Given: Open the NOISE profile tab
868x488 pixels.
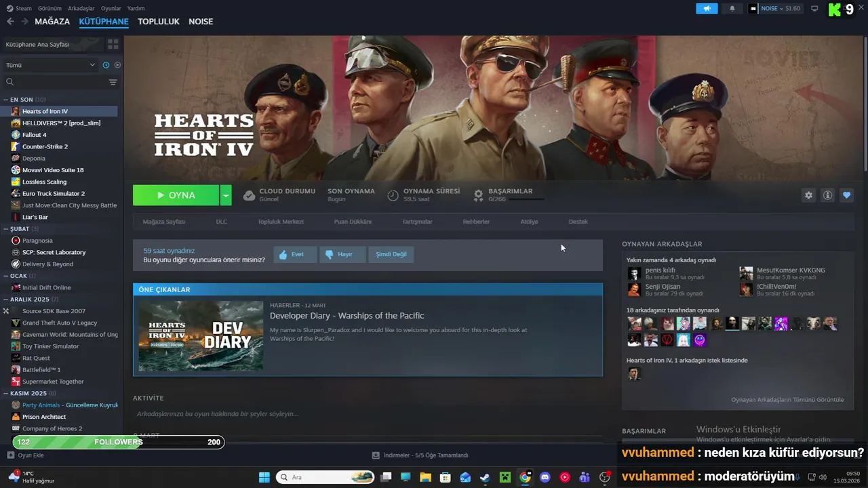Looking at the screenshot, I should point(201,22).
